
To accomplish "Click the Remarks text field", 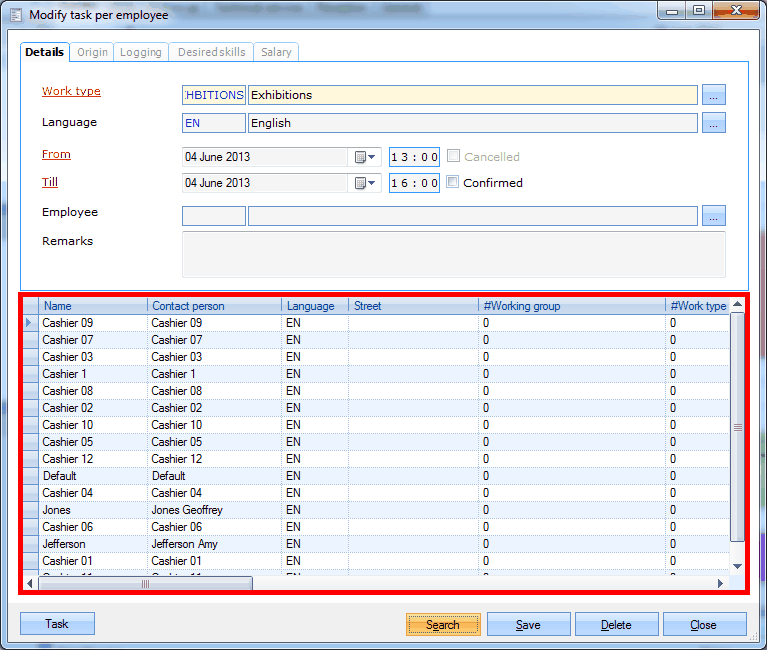I will point(453,254).
